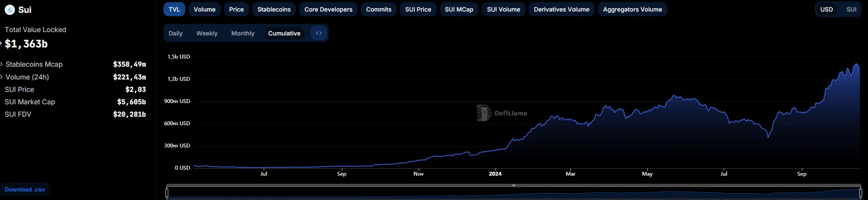Toggle the SUI Price chart series

(418, 9)
